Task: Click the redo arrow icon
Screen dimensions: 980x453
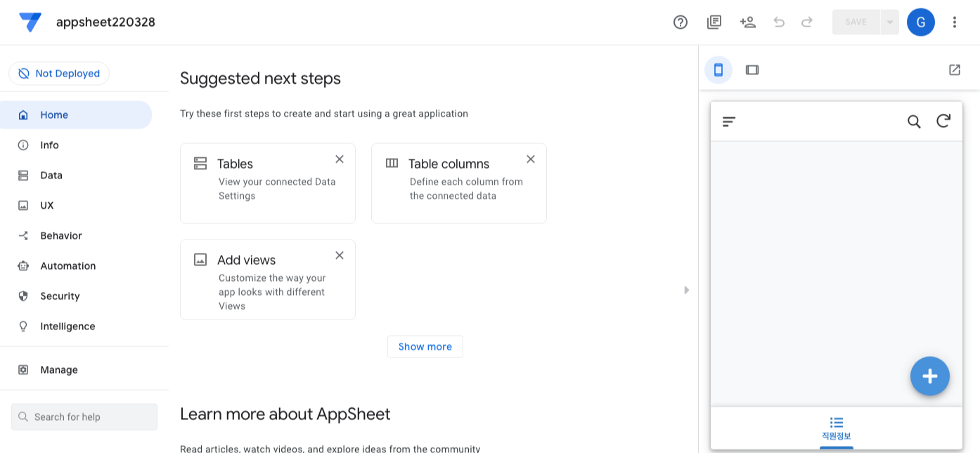Action: point(807,22)
